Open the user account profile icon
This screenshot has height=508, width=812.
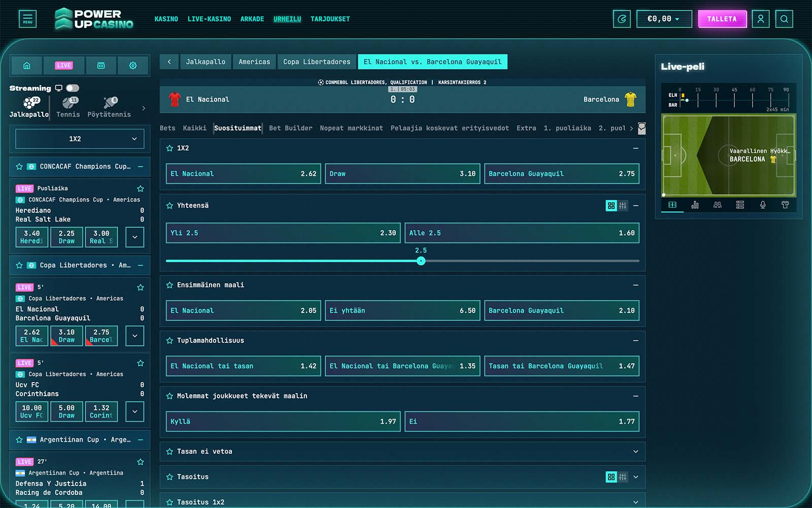760,19
